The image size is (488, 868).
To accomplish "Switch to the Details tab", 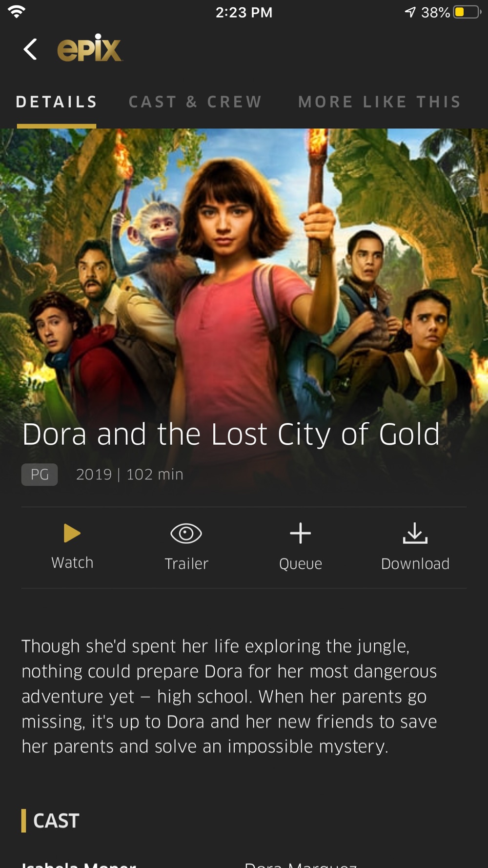I will pyautogui.click(x=57, y=102).
